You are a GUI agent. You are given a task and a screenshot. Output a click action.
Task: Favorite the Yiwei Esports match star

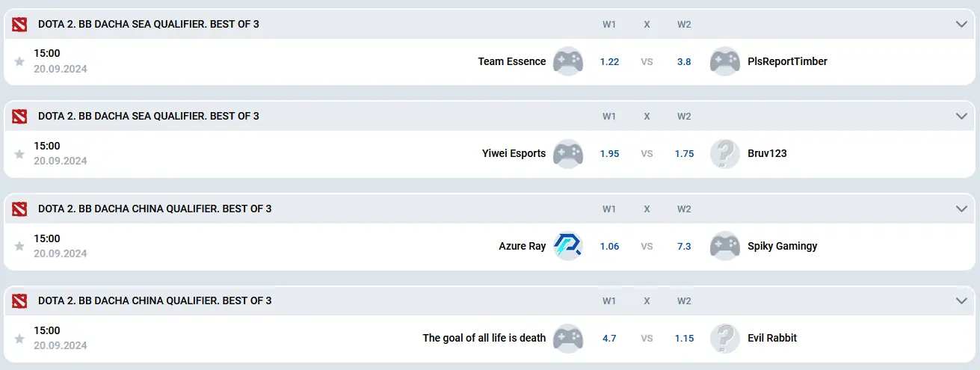click(x=19, y=154)
